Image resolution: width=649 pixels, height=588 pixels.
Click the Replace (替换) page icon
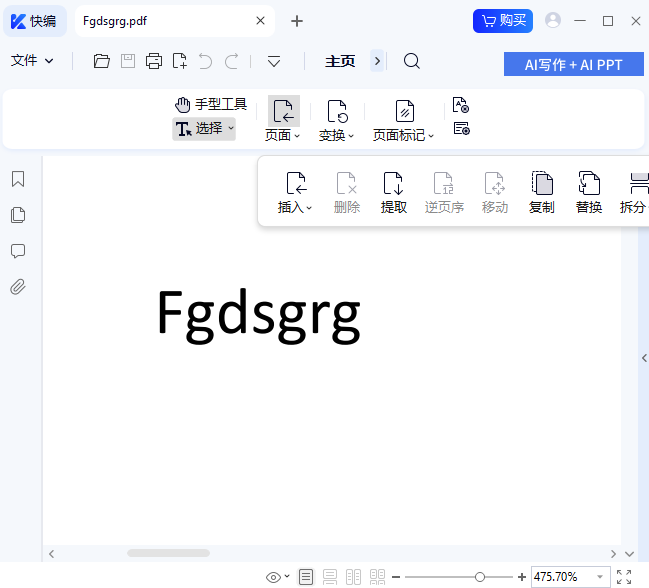(x=589, y=193)
